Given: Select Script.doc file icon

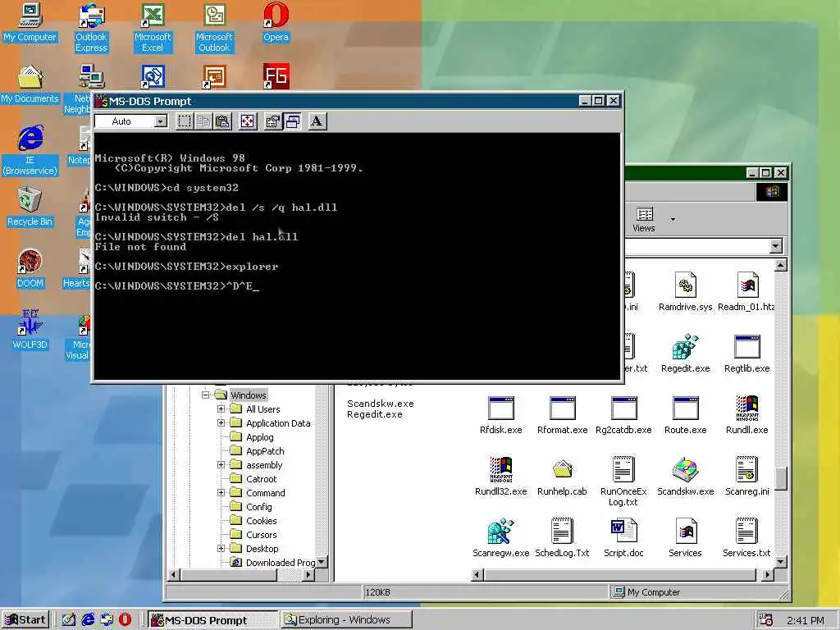Looking at the screenshot, I should (623, 538).
